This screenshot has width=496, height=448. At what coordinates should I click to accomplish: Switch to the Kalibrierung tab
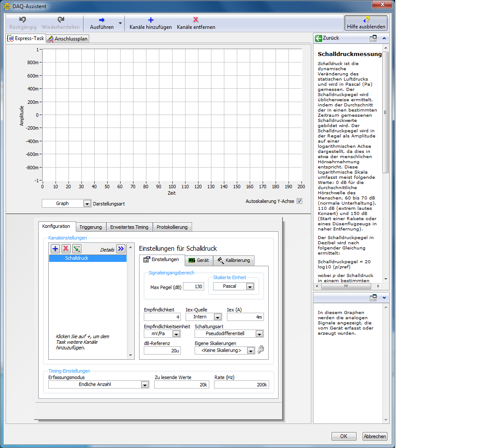coord(233,260)
